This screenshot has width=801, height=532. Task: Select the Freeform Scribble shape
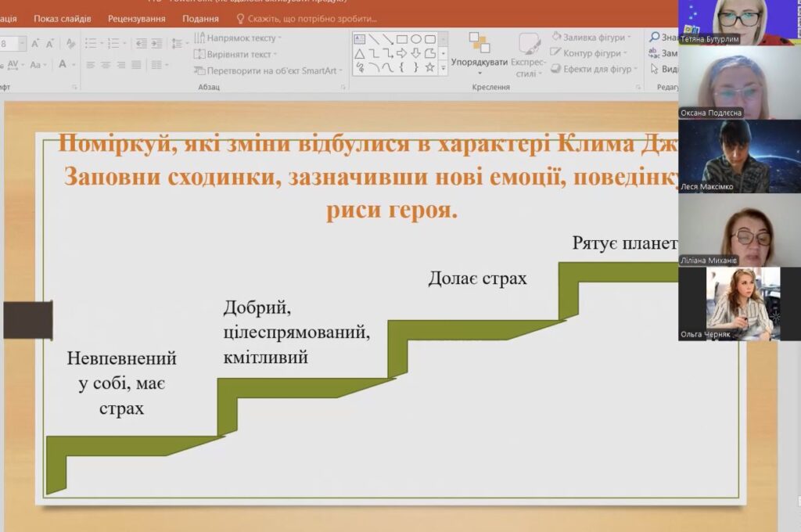(360, 67)
